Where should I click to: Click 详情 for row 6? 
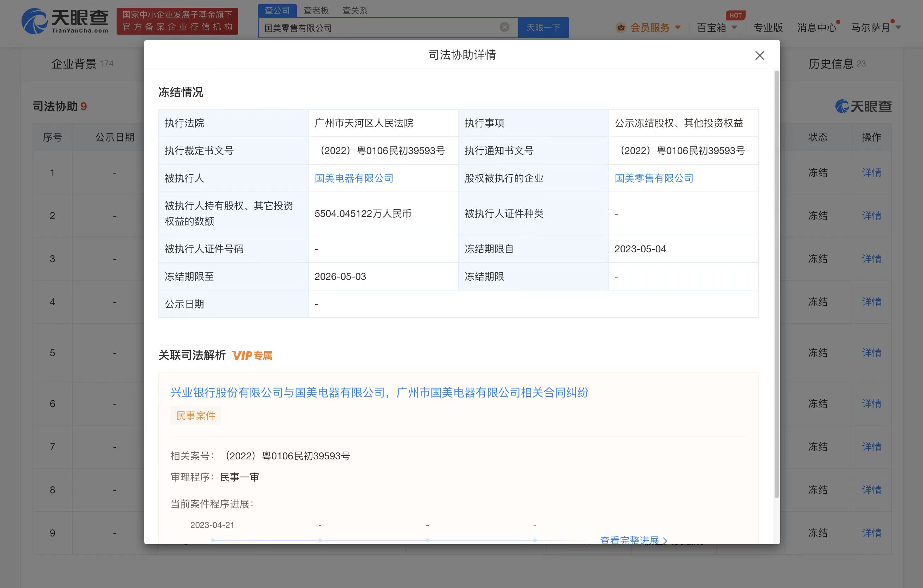[871, 404]
